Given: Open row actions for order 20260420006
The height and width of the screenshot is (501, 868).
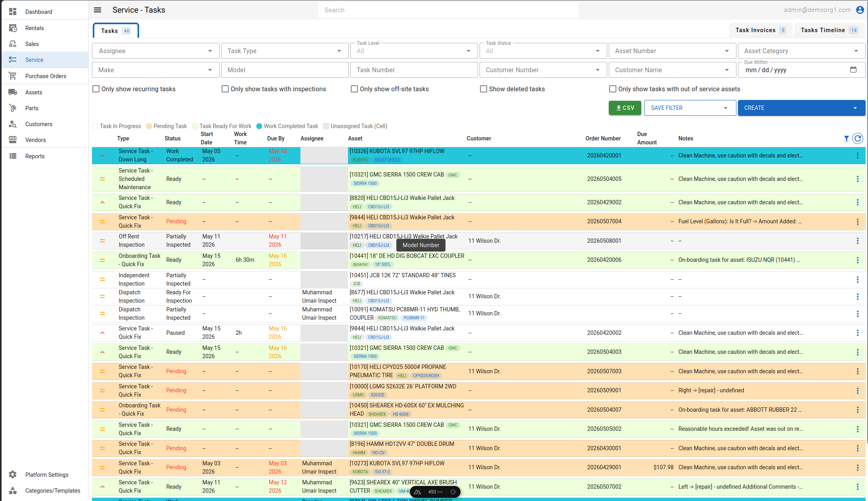Looking at the screenshot, I should [x=858, y=260].
